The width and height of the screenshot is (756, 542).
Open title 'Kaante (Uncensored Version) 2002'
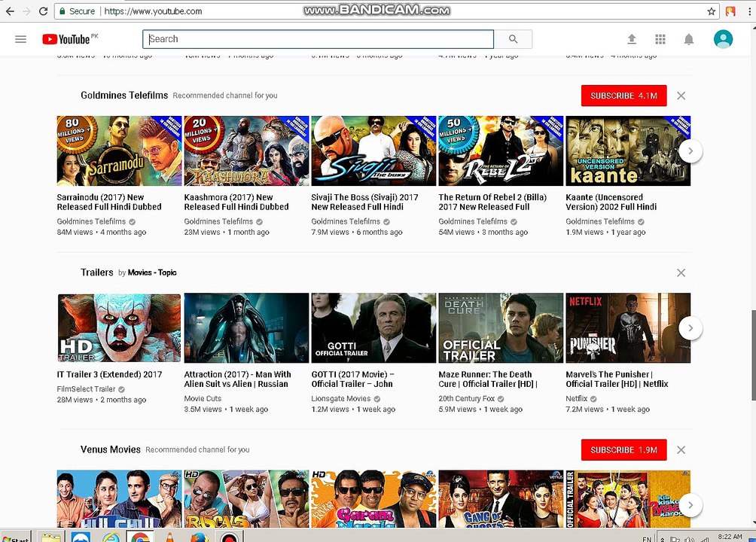(x=611, y=202)
